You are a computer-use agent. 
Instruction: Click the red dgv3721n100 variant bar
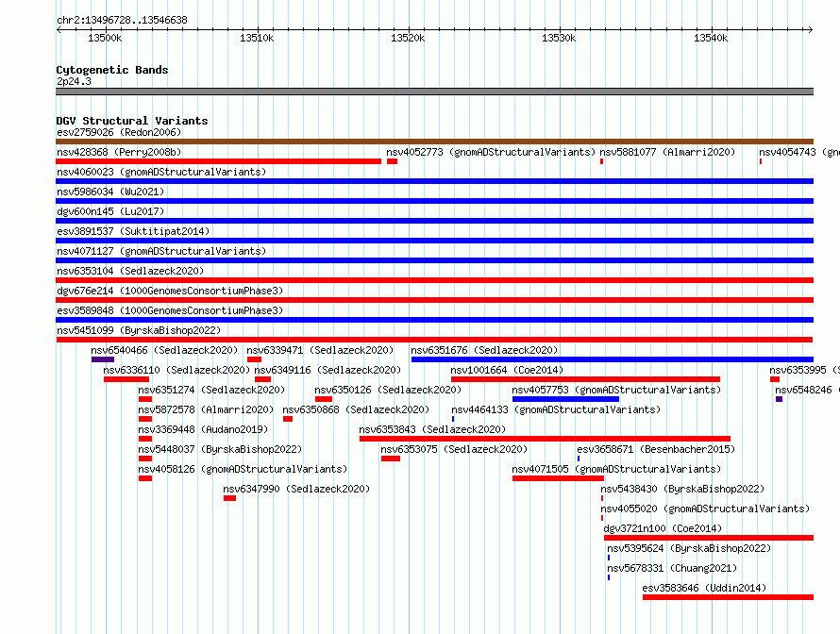point(709,538)
